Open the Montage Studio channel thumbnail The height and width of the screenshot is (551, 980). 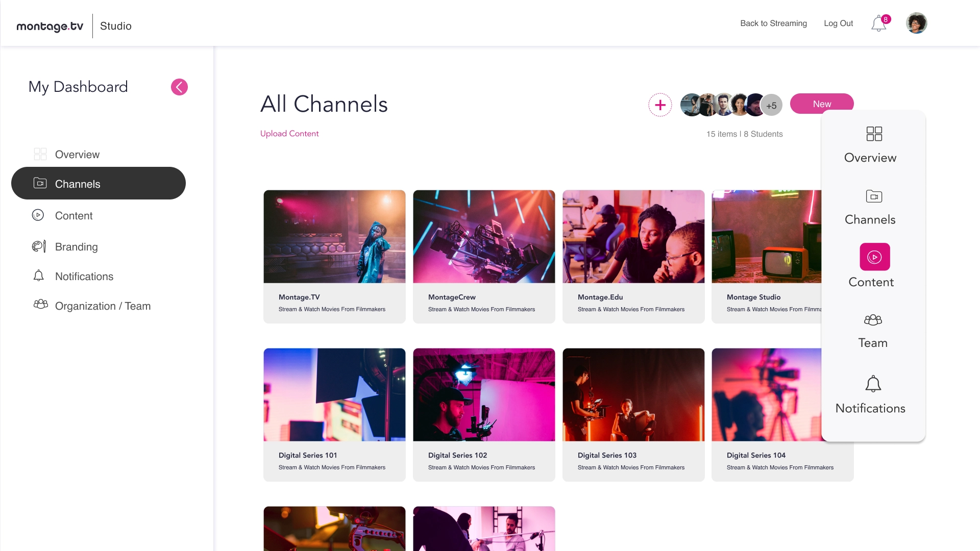point(767,237)
